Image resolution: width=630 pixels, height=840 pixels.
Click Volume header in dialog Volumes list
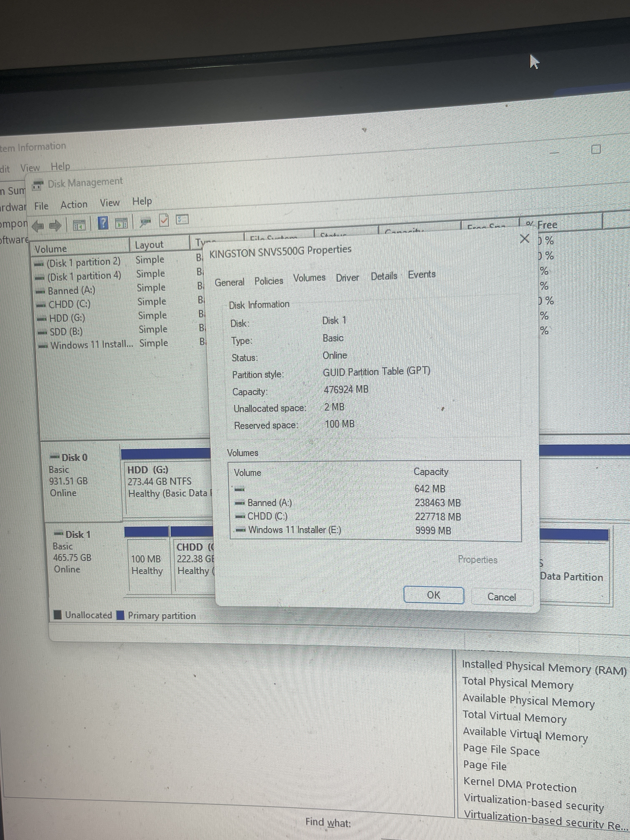coord(247,473)
